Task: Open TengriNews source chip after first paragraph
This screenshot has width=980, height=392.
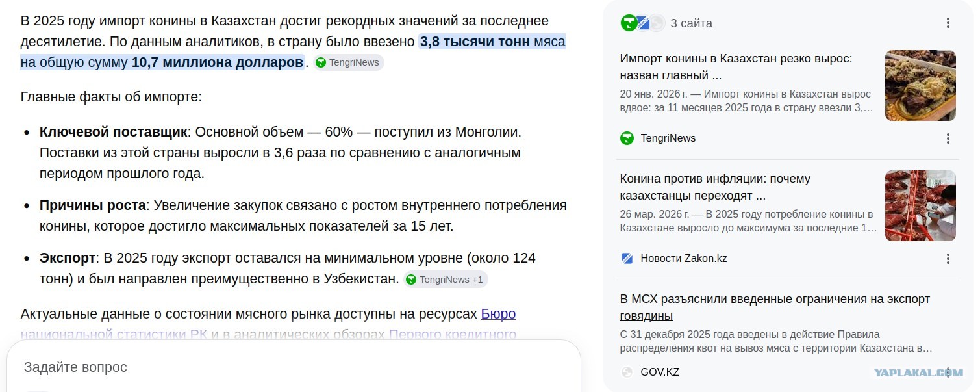Action: click(x=349, y=63)
